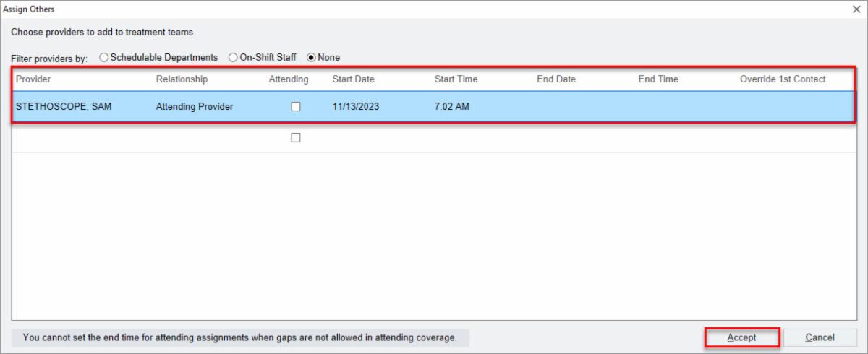Click the Accept button

pyautogui.click(x=742, y=337)
